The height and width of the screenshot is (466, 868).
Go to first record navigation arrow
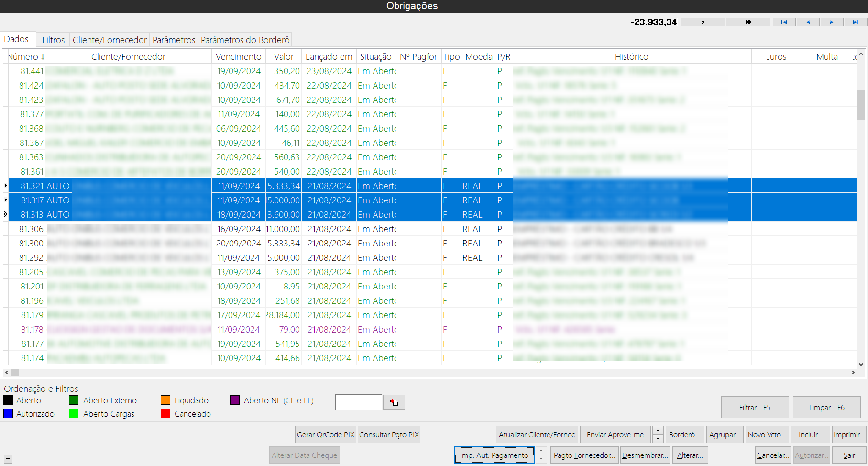[x=784, y=22]
